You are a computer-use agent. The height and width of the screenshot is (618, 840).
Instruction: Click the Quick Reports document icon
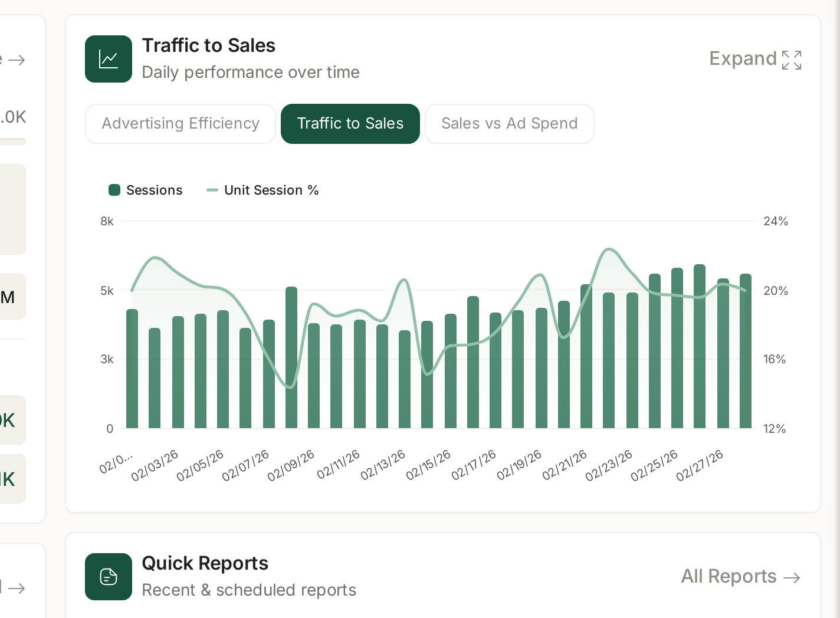click(x=109, y=577)
